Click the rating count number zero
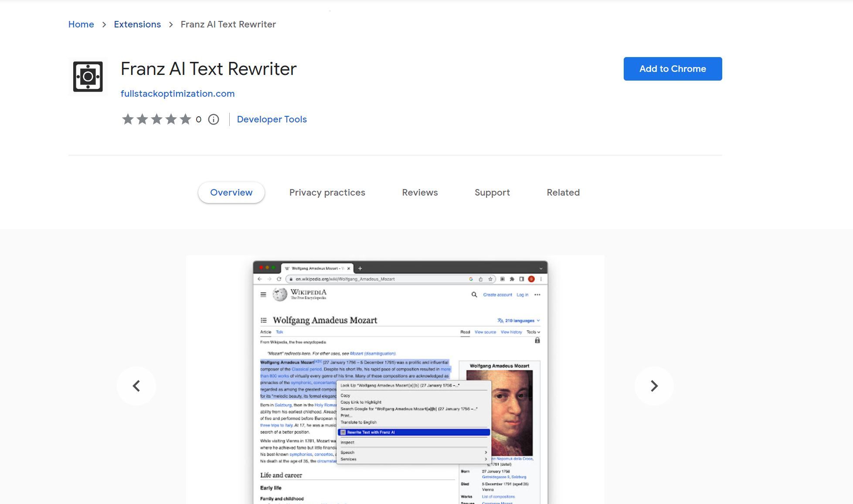This screenshot has height=504, width=853. coord(199,119)
